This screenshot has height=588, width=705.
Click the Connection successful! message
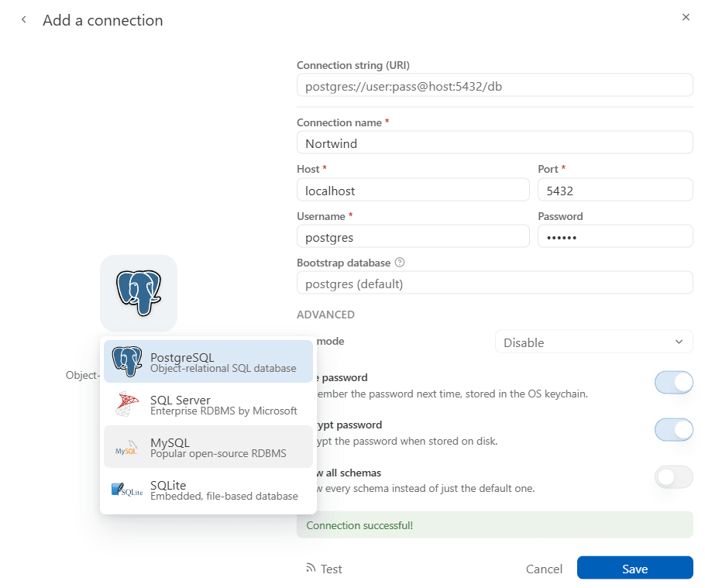click(x=494, y=525)
